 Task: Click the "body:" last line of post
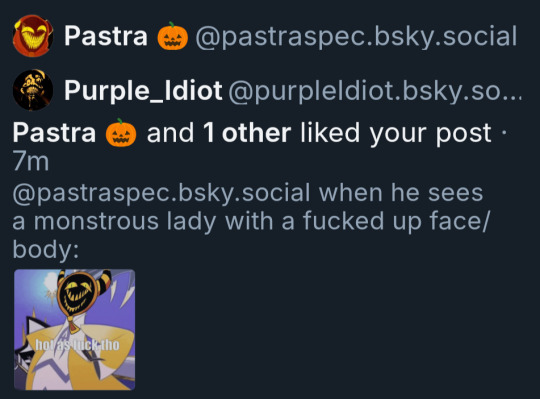coord(46,249)
